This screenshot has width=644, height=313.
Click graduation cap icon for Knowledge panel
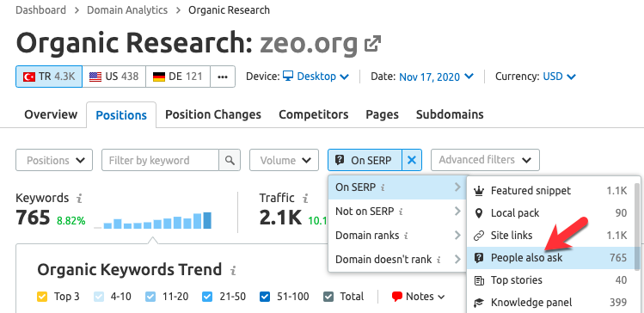[x=479, y=304]
